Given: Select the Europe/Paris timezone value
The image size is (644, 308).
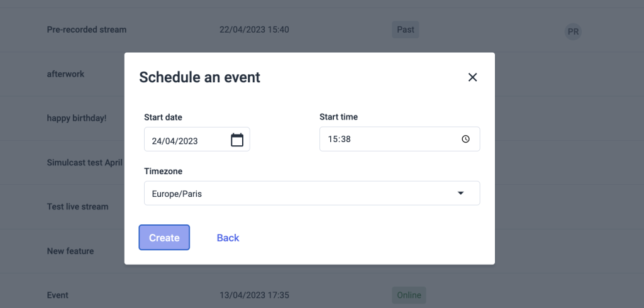Looking at the screenshot, I should click(x=177, y=194).
